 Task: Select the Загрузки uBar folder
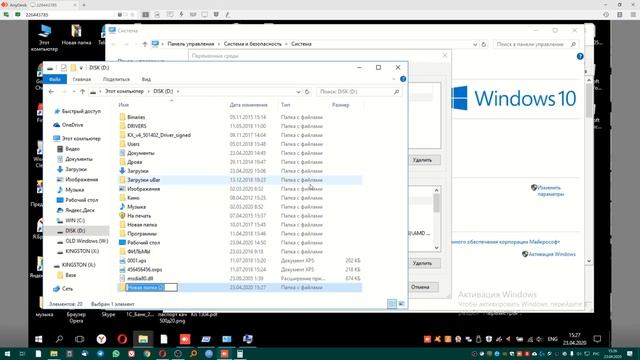coord(143,180)
